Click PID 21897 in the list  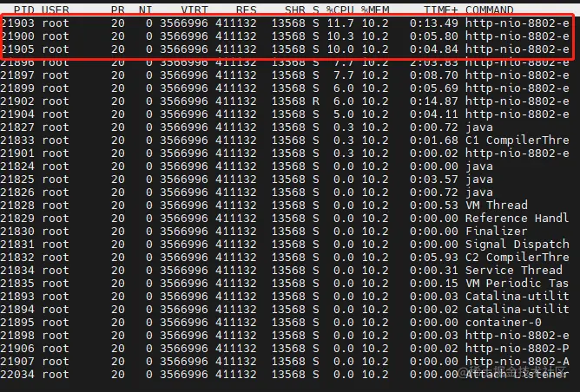[17, 75]
